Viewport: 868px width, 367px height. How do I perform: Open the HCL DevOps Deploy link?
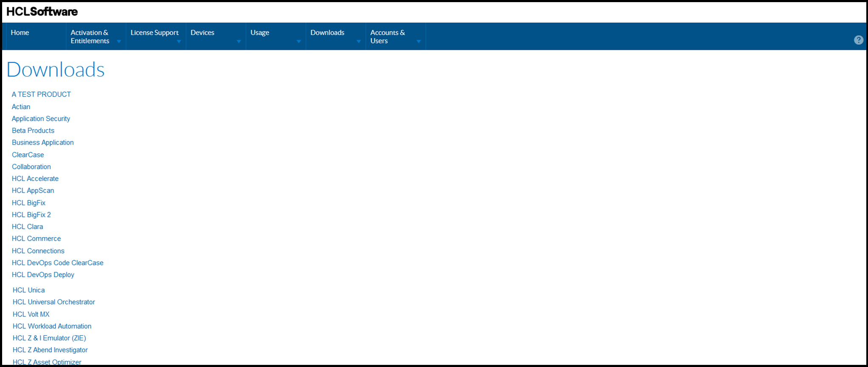[x=43, y=275]
